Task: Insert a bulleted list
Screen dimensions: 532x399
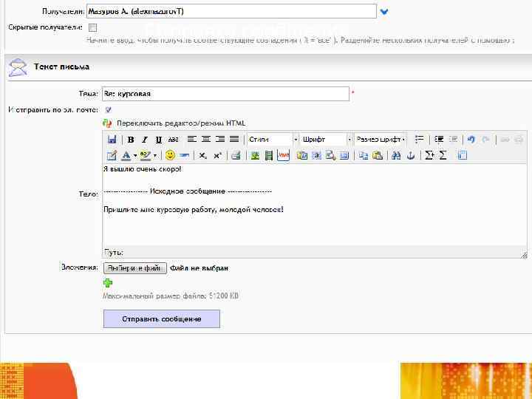Action: (420, 139)
